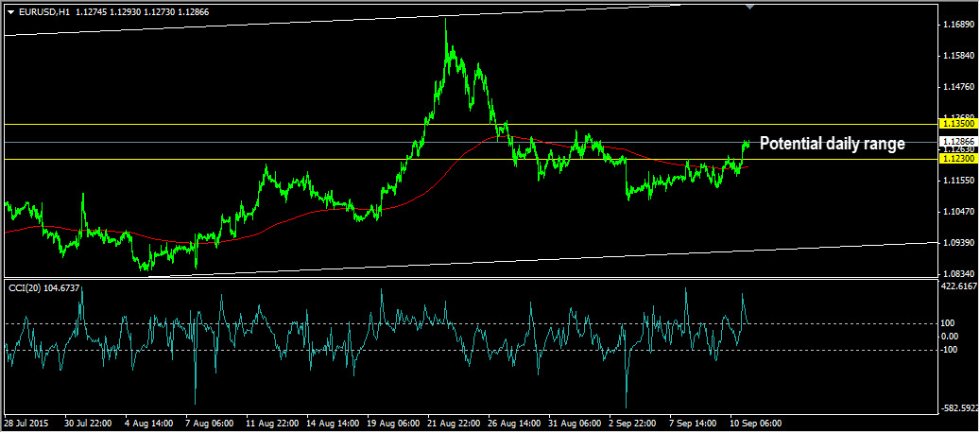The width and height of the screenshot is (980, 433).
Task: Click the 1.16890 price scale value
Action: pos(957,25)
